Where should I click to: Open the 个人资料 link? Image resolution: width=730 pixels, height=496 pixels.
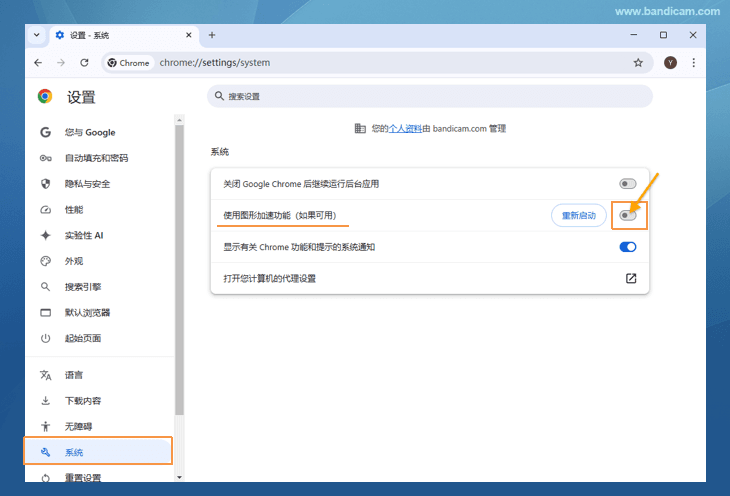[x=405, y=129]
